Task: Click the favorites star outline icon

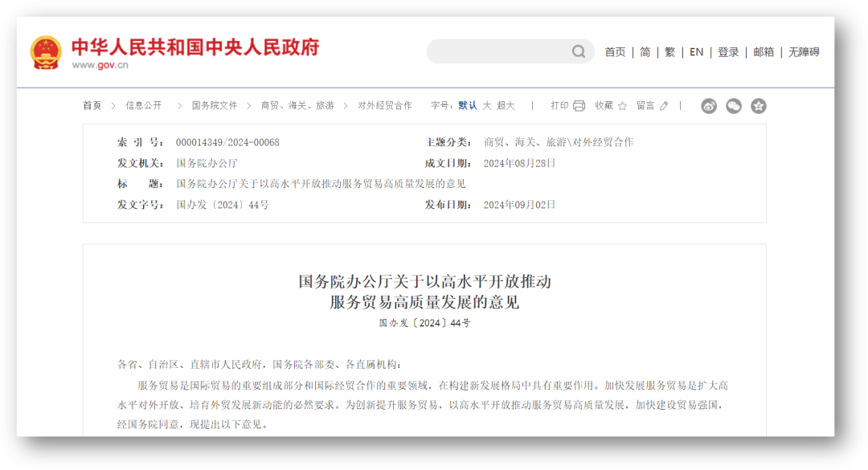Action: (x=622, y=106)
